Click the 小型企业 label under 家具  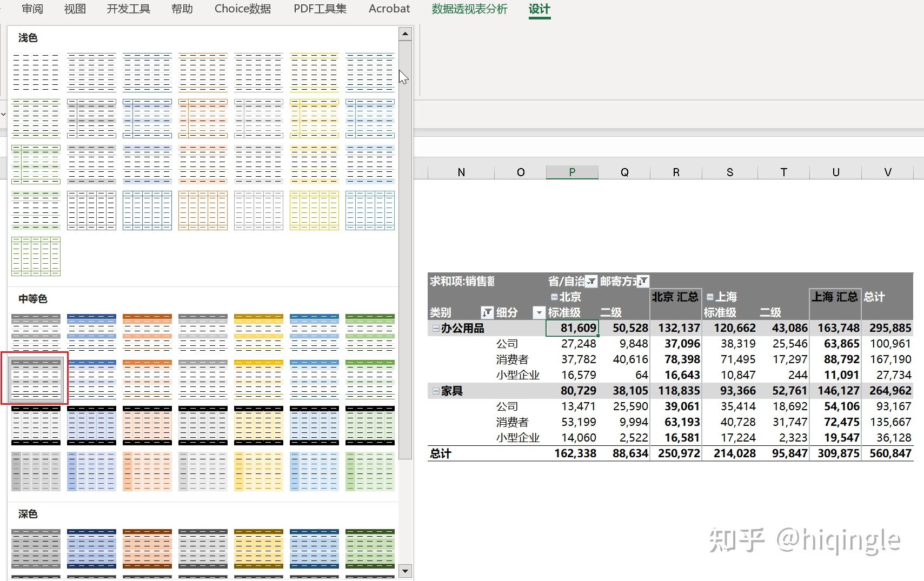(517, 438)
